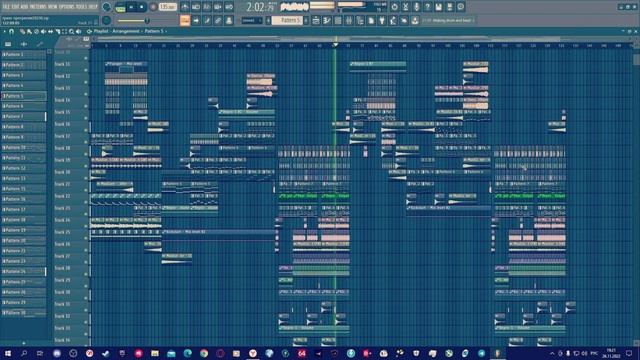Click the export render icon
Image resolution: width=640 pixels, height=360 pixels.
(449, 7)
